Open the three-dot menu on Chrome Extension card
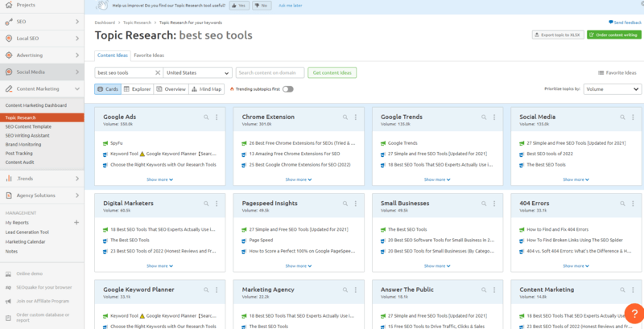 [x=356, y=117]
